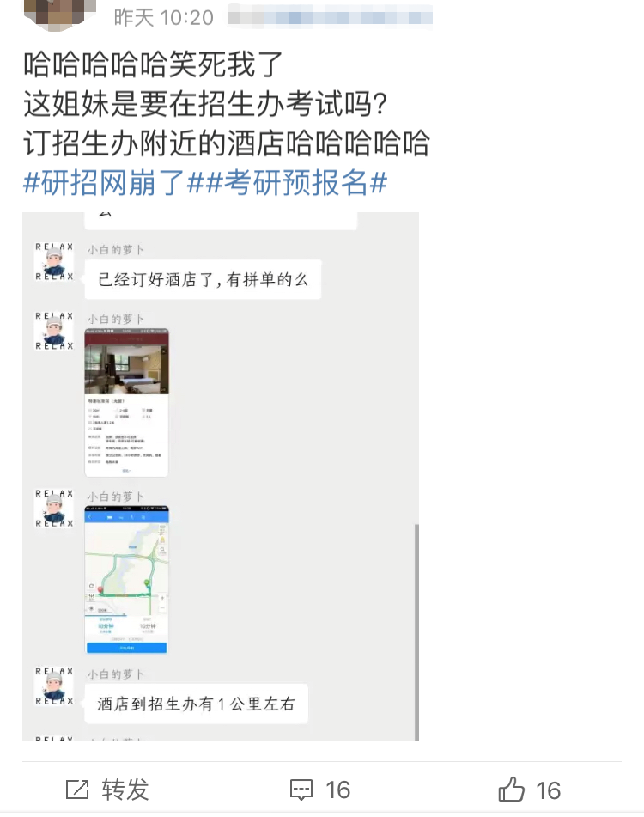Image resolution: width=644 pixels, height=817 pixels.
Task: Click the like count 16
Action: coord(548,790)
